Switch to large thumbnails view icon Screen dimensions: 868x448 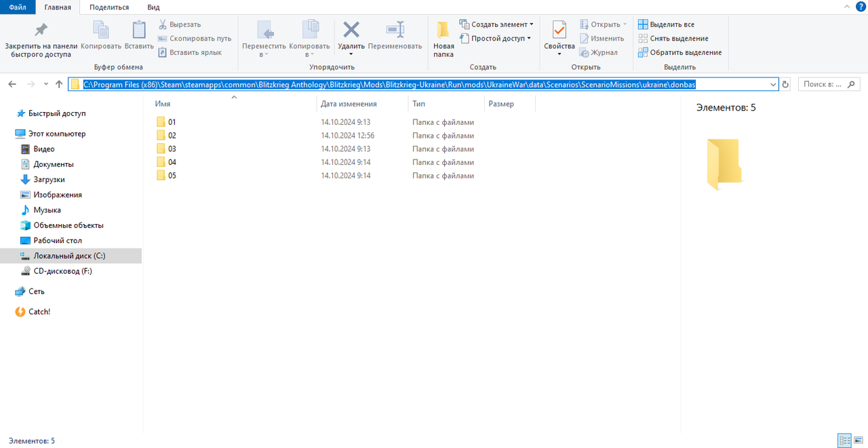pos(859,441)
